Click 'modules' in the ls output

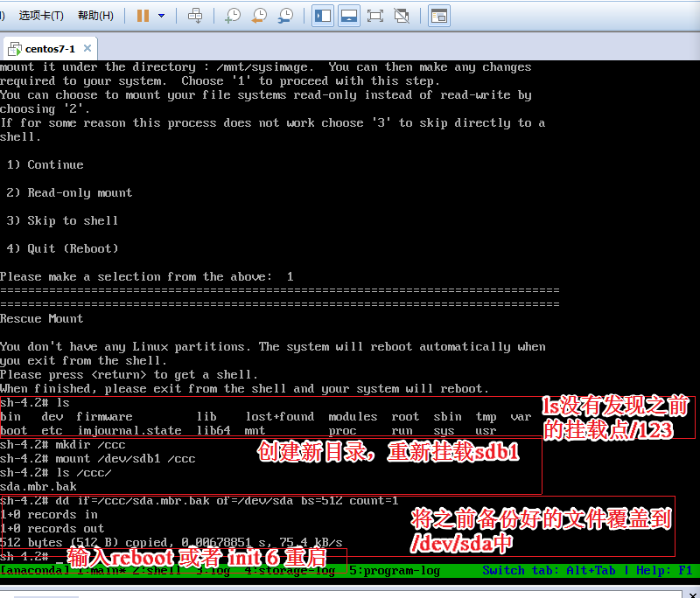(x=353, y=417)
